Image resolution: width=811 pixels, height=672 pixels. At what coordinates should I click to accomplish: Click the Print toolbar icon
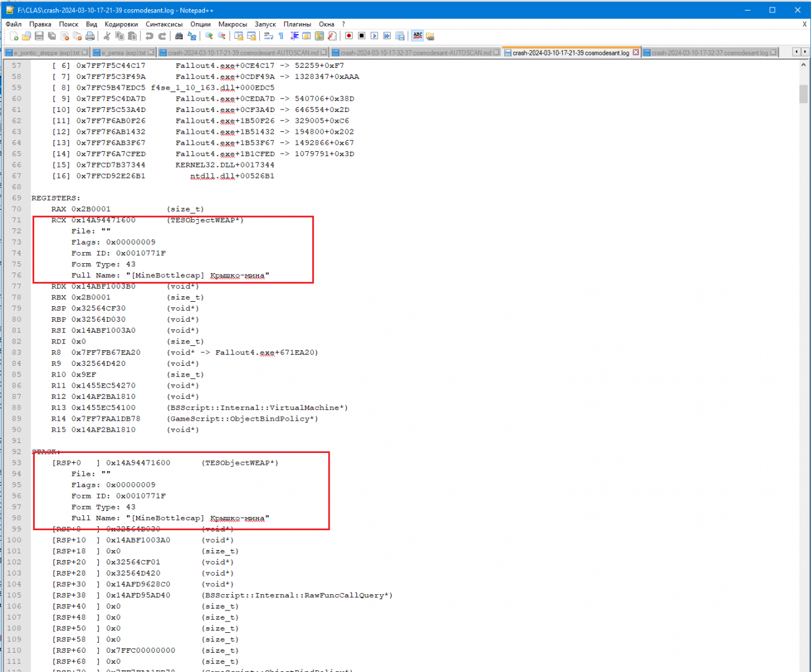tap(90, 36)
